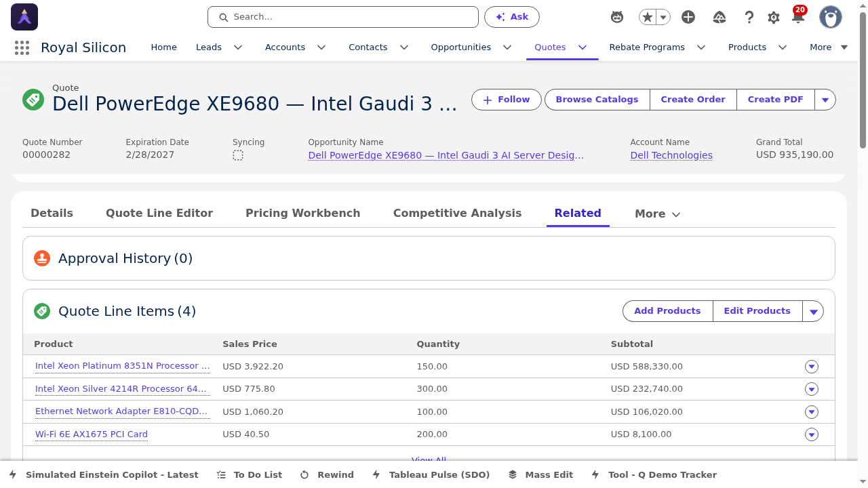Open the Rewind utility
Image resolution: width=868 pixels, height=488 pixels.
click(x=327, y=474)
